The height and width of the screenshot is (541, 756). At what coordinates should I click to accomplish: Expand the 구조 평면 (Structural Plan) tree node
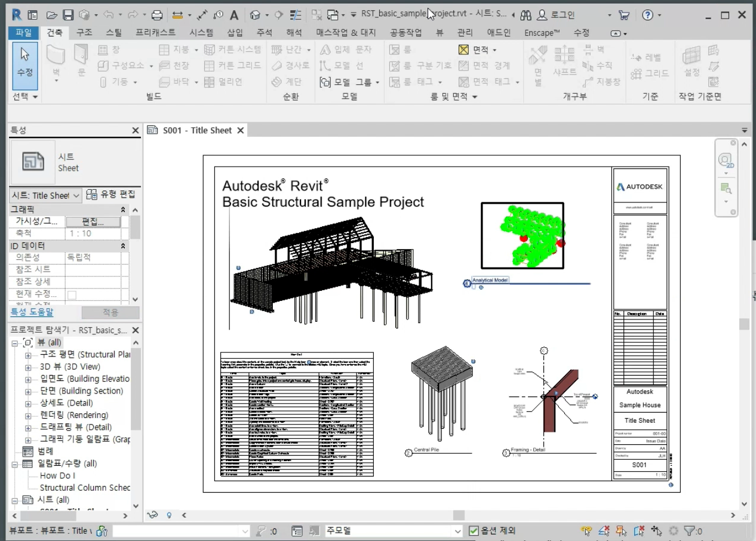click(x=27, y=355)
